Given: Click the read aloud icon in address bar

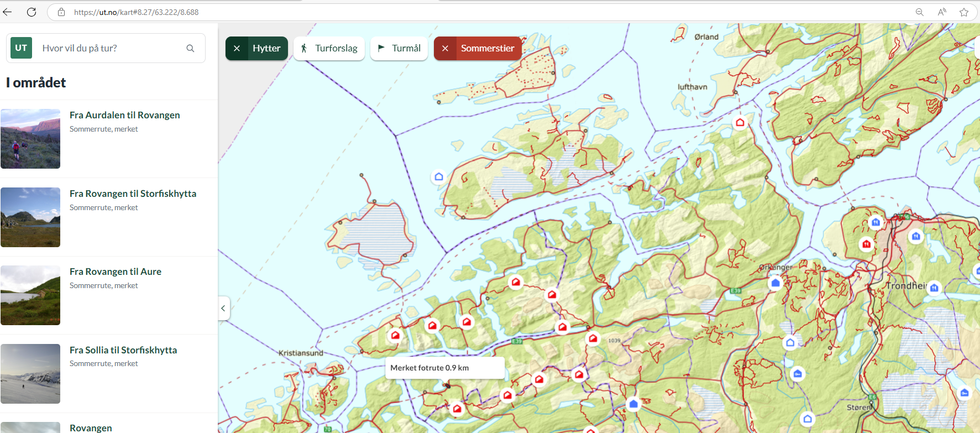Looking at the screenshot, I should tap(942, 12).
